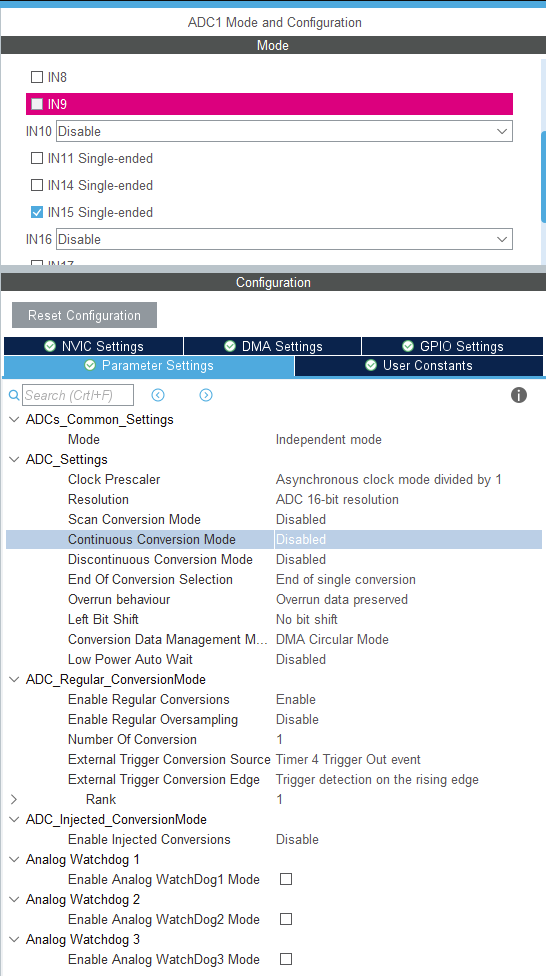Click Enable Regular Conversions value
Image resolution: width=546 pixels, height=976 pixels.
[296, 700]
